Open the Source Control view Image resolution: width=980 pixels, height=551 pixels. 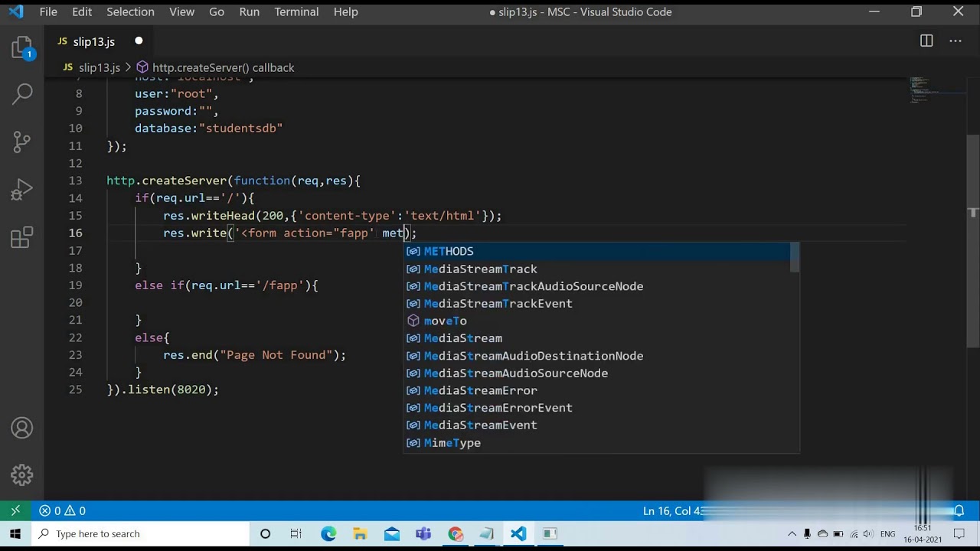coord(21,141)
